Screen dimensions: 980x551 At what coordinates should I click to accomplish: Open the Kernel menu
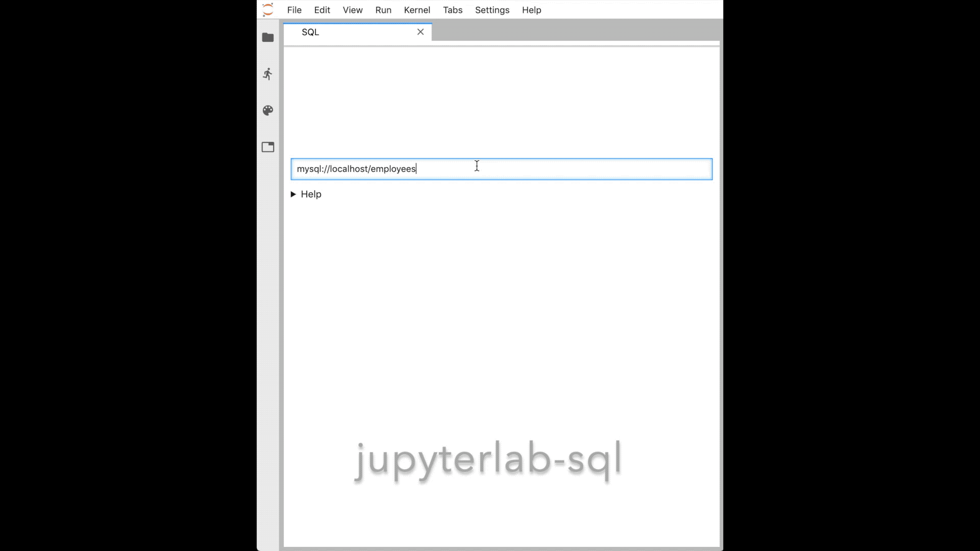point(416,9)
